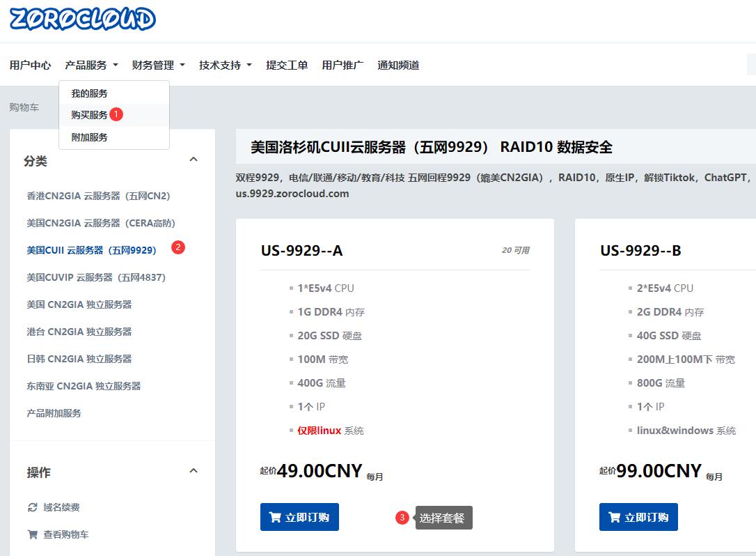Select 美国CUII 云服务器 (五网9929) category
The image size is (756, 556).
coord(92,250)
